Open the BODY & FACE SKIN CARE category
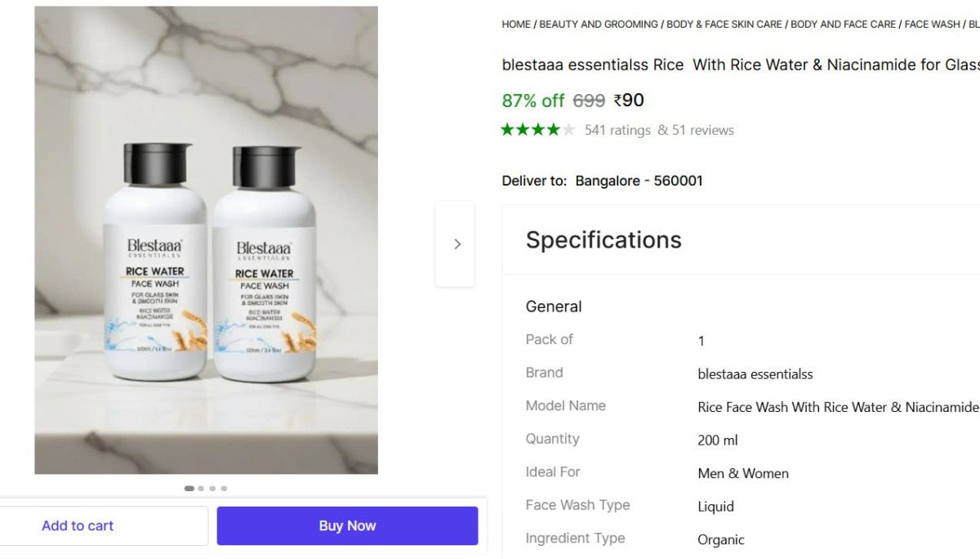Viewport: 980px width, 559px height. [x=724, y=25]
